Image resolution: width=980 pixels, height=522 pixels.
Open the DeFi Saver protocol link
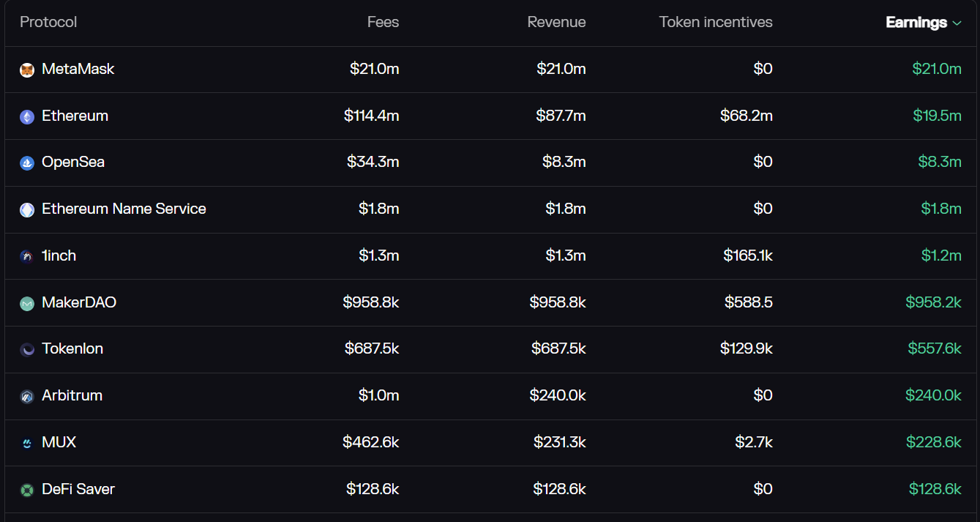(x=78, y=490)
